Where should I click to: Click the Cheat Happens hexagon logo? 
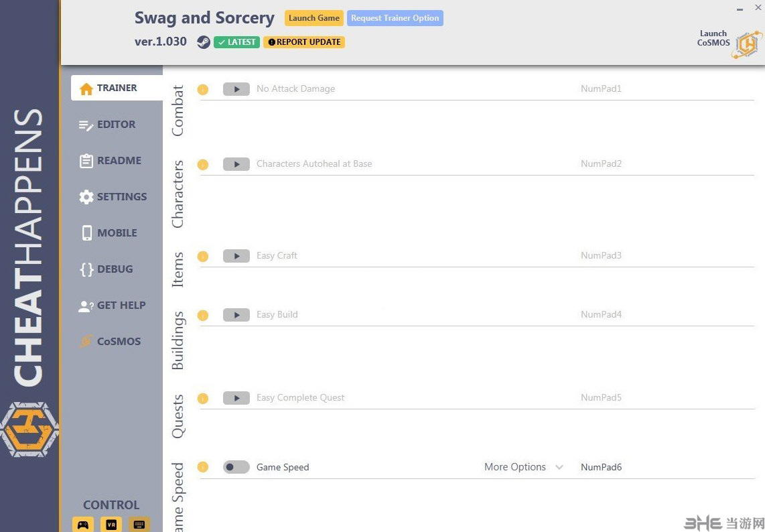[x=29, y=429]
